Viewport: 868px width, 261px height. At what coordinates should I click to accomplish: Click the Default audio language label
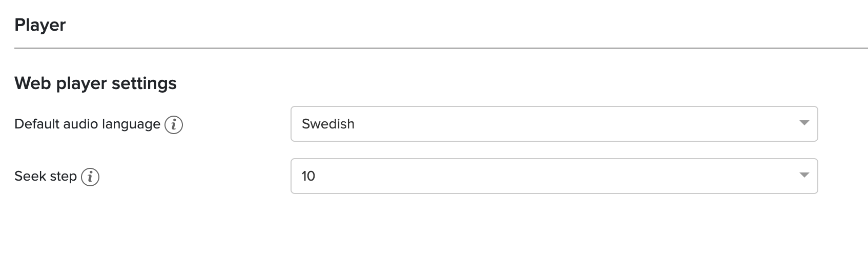tap(87, 124)
